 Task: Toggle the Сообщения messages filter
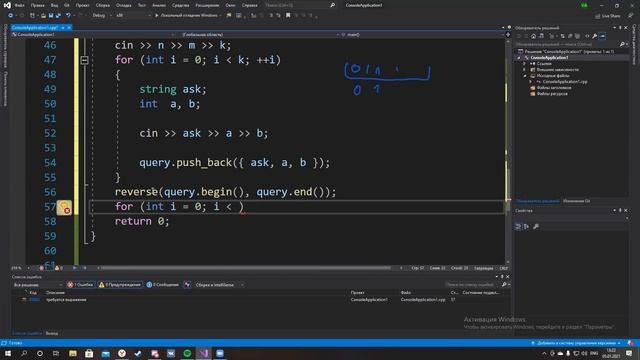pos(162,284)
